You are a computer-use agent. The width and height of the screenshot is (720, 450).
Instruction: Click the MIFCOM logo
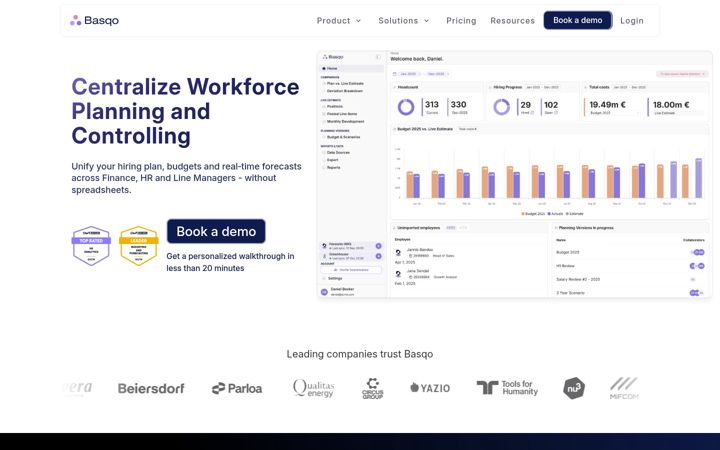pos(624,388)
